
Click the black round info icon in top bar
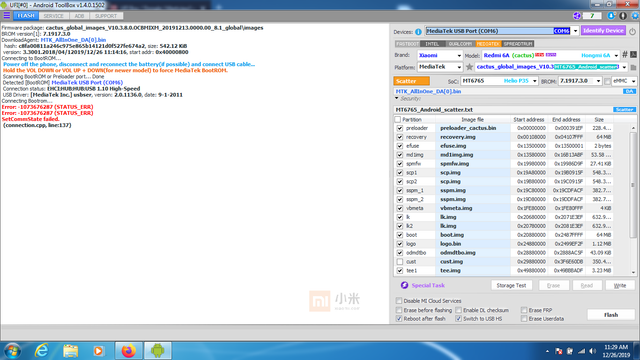tap(623, 16)
